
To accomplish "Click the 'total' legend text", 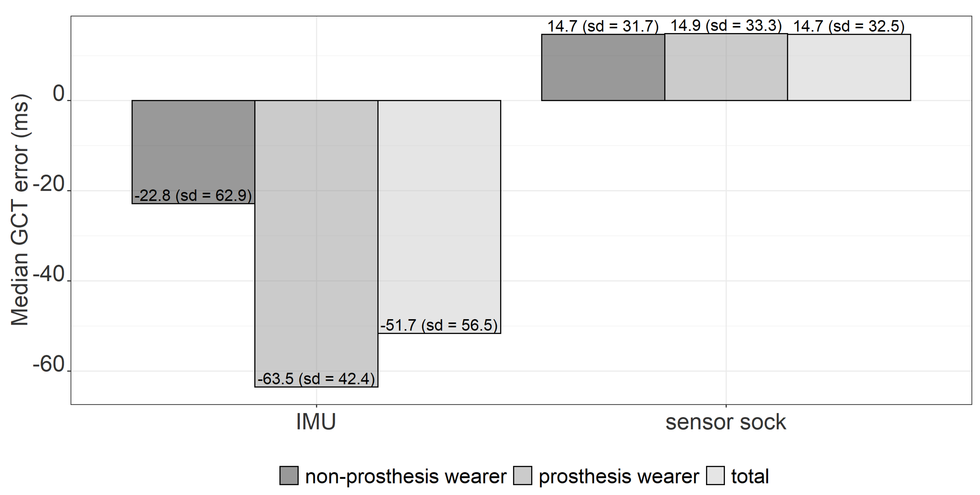I will 750,476.
